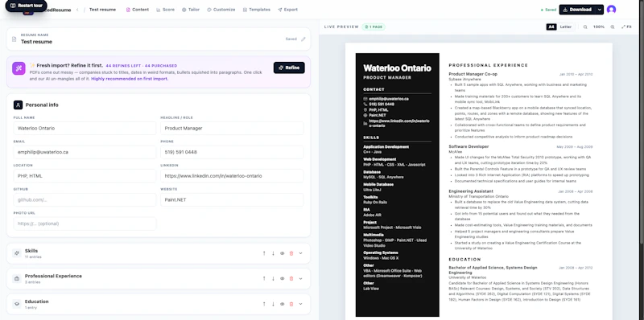Click the LinkedIn URL in resume preview

tap(399, 124)
